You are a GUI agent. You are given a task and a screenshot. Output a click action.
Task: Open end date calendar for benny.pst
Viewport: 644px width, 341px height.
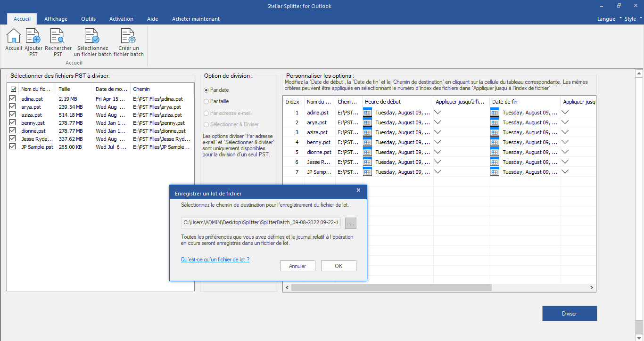(495, 142)
